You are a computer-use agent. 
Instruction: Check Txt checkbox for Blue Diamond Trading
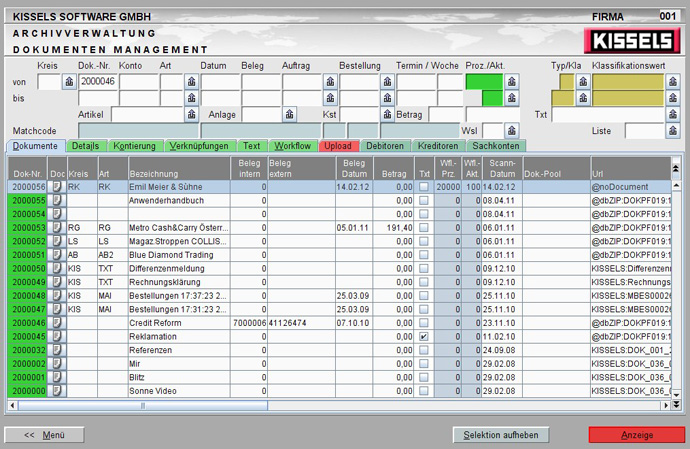424,255
